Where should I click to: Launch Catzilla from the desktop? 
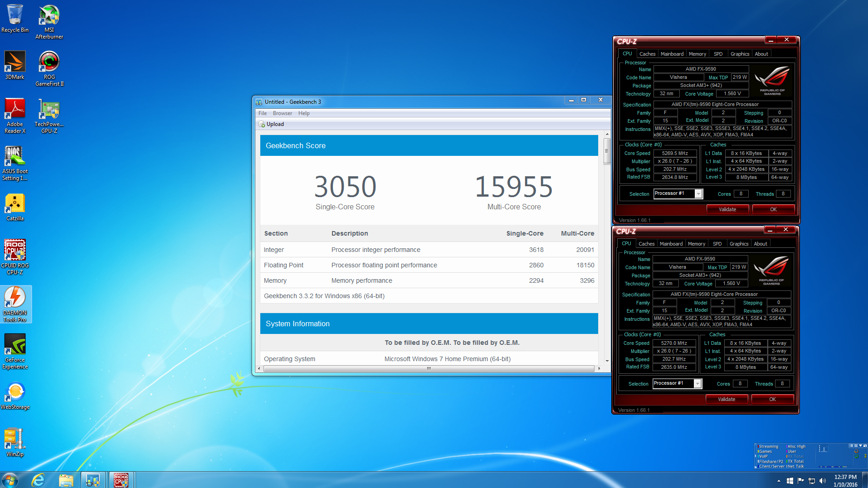coord(15,207)
